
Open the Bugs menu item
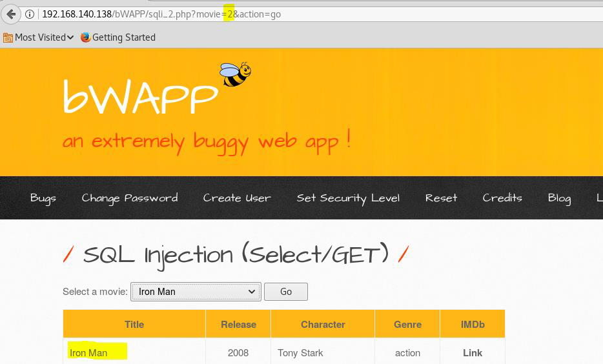click(x=43, y=198)
